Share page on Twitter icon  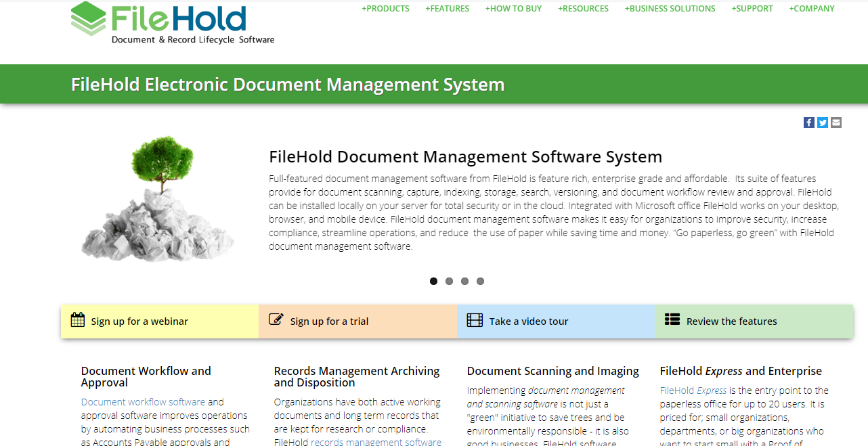pos(823,122)
